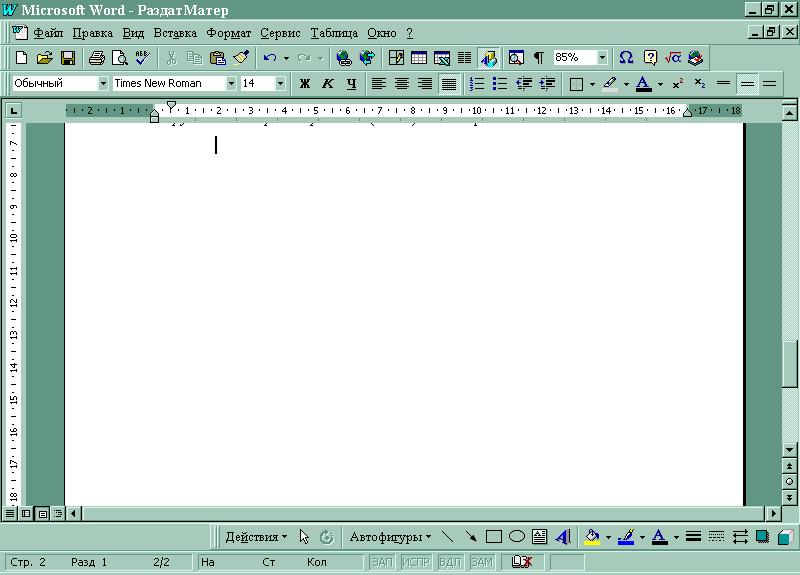Insert Omega symbol icon
Image resolution: width=800 pixels, height=575 pixels.
[x=626, y=58]
